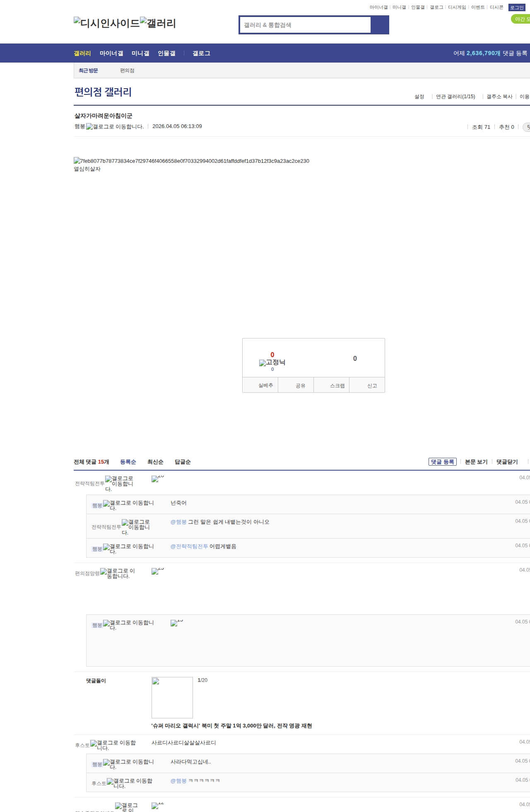The width and height of the screenshot is (530, 812).
Task: Click the 로그인 button at the top right
Action: click(x=517, y=7)
